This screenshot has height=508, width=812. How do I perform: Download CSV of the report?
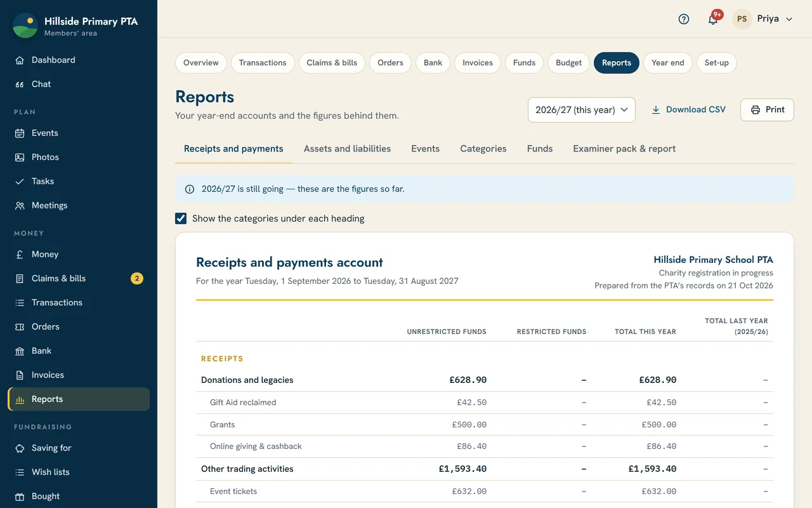[688, 110]
